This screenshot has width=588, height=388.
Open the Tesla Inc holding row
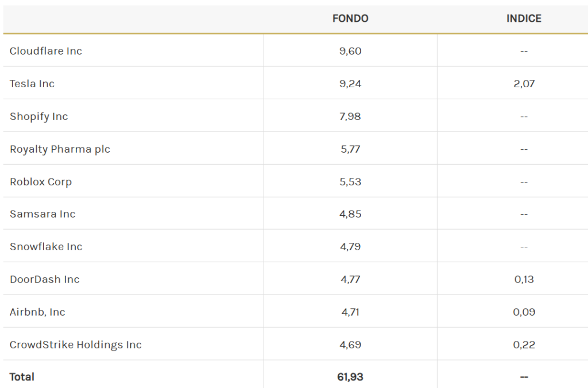pyautogui.click(x=32, y=84)
